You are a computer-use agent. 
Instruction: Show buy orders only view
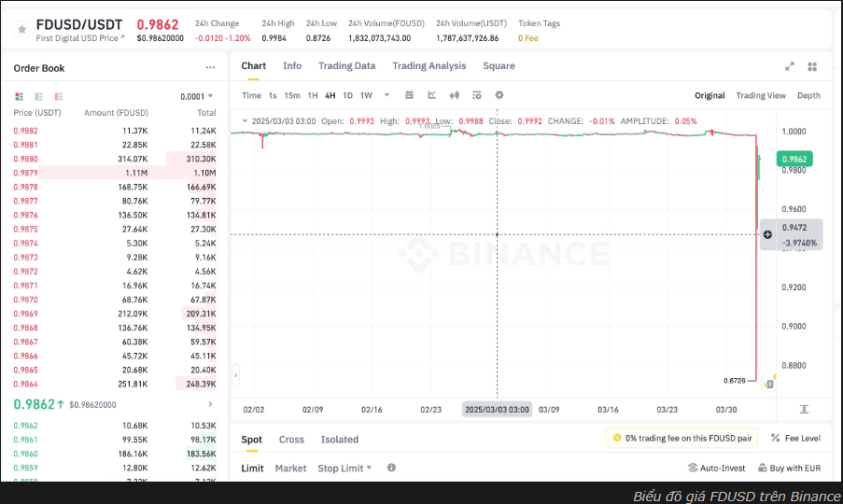(x=38, y=97)
